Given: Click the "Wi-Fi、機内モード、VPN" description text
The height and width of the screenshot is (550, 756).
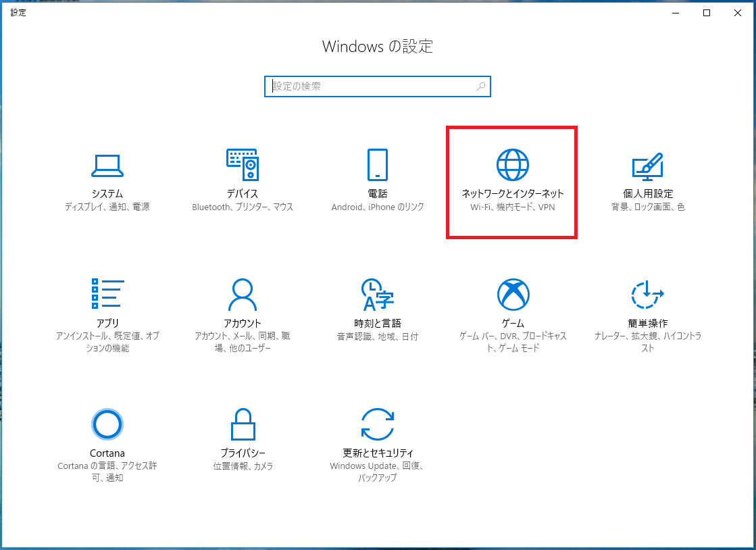Looking at the screenshot, I should (512, 207).
